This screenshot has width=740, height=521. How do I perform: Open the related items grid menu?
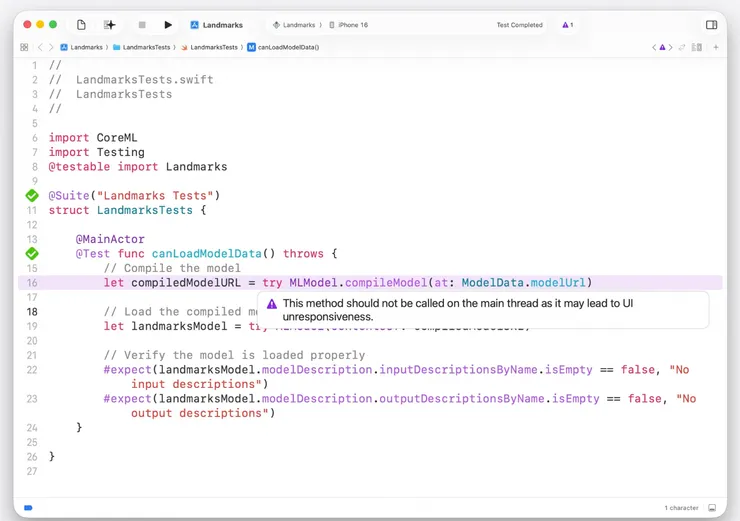pyautogui.click(x=24, y=47)
